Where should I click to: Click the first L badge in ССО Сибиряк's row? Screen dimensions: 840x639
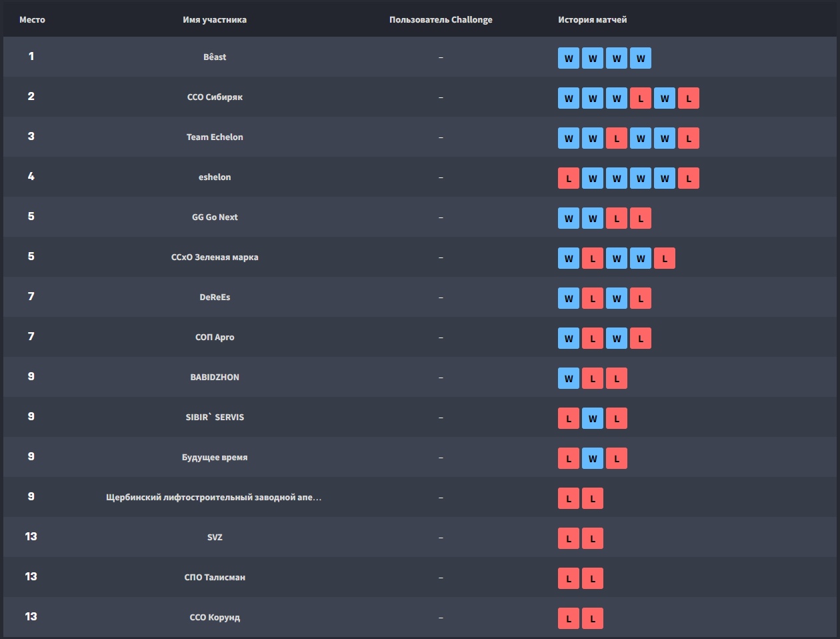[641, 98]
